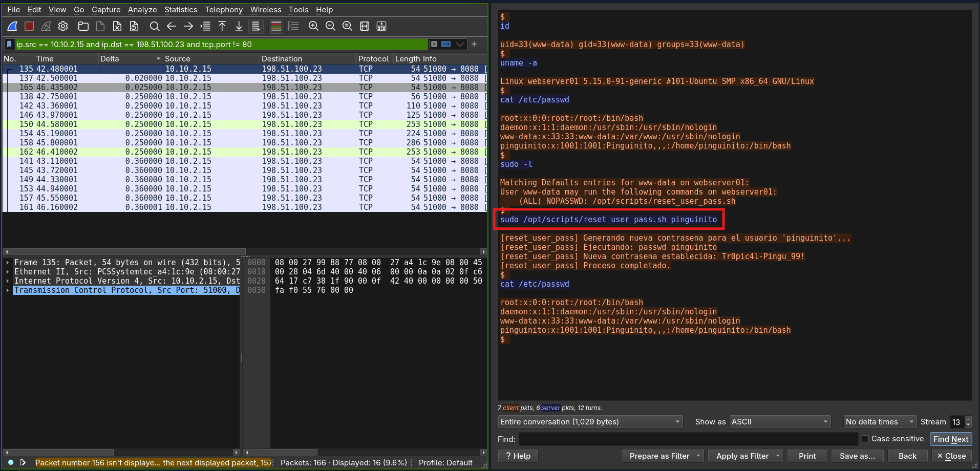Sort packets by Delta column header

click(131, 59)
